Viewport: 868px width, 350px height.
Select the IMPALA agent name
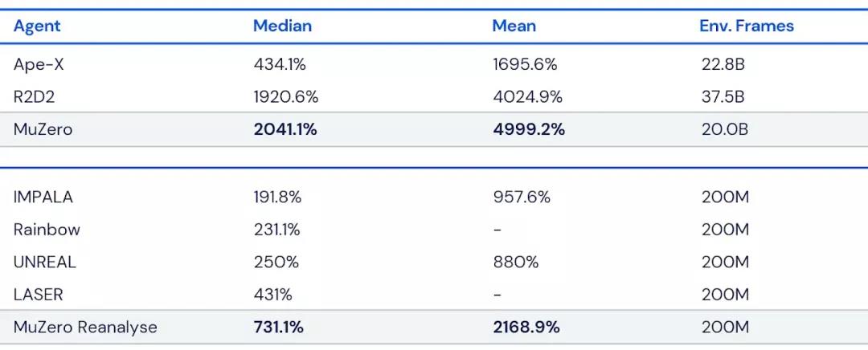[43, 197]
